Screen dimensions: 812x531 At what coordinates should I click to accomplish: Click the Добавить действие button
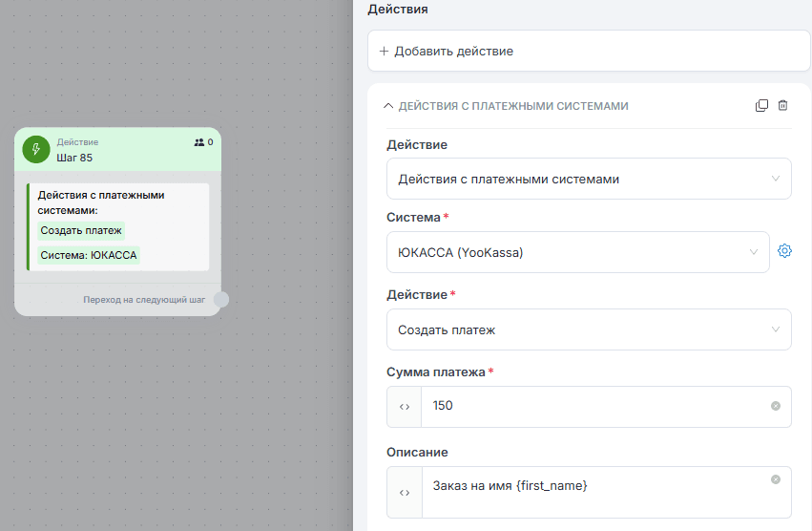click(x=589, y=51)
